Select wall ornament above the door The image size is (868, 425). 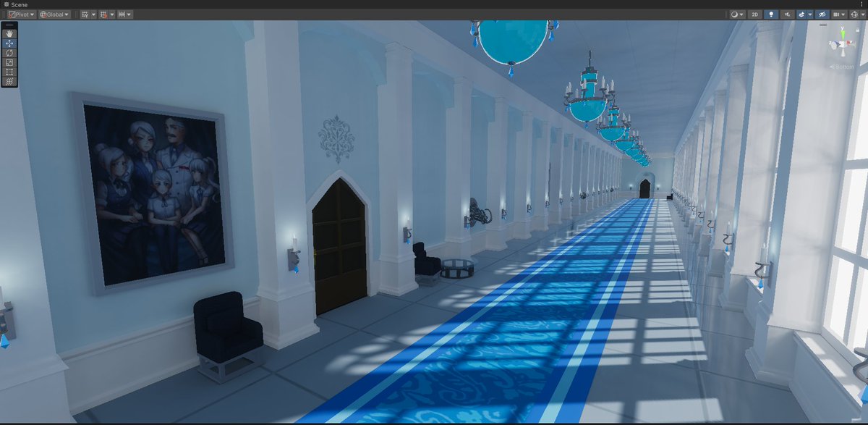pos(336,138)
